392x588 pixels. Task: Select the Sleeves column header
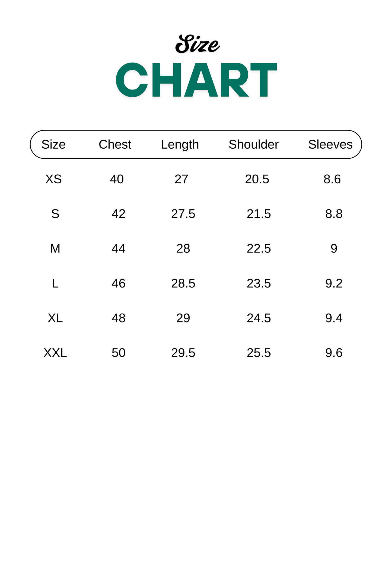coord(330,145)
